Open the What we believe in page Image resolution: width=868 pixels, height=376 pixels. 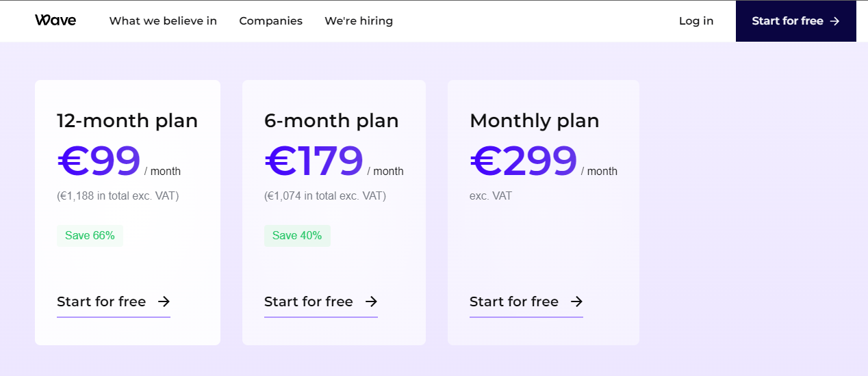(x=163, y=21)
